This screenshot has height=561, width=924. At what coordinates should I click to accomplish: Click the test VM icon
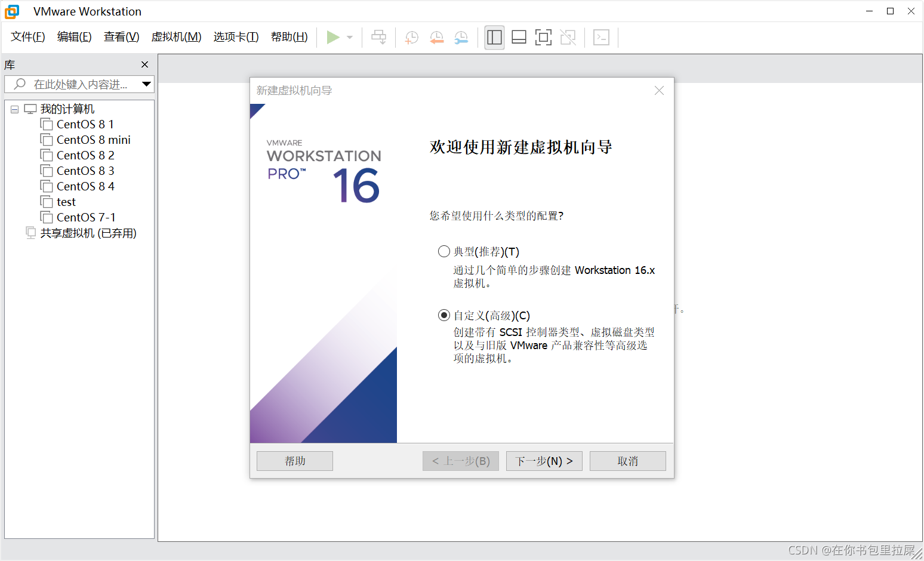click(47, 202)
